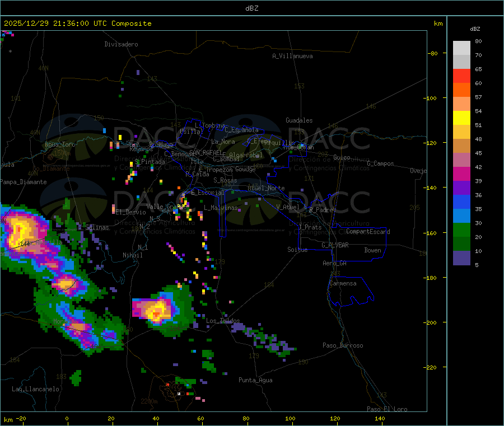Click the A_Villanueva map label
Image resolution: width=504 pixels, height=426 pixels.
[x=292, y=56]
